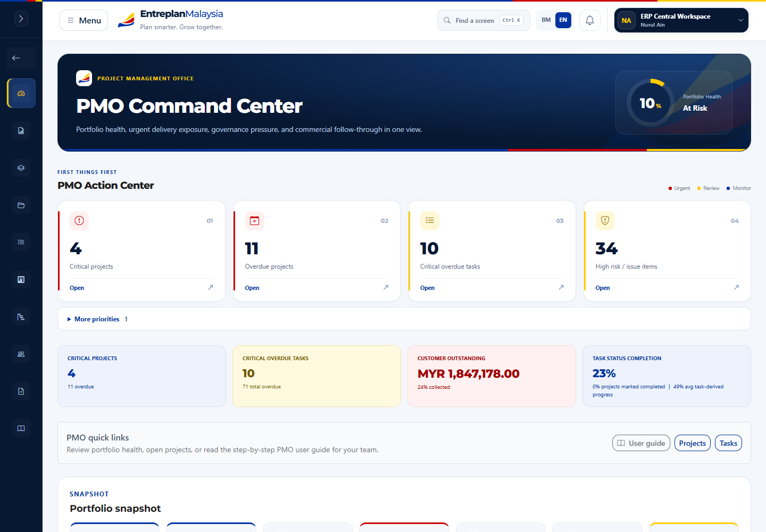Open the report chart sidebar icon

click(x=21, y=130)
